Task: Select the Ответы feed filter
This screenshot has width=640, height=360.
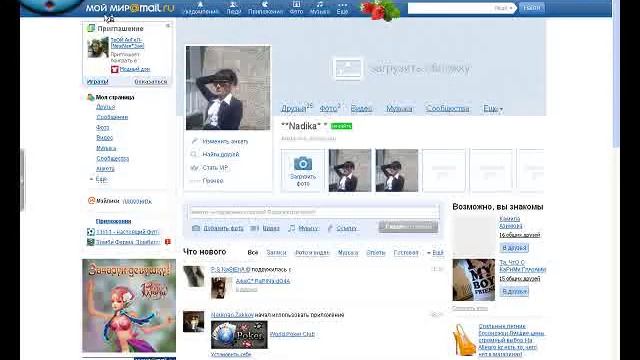Action: [x=376, y=253]
